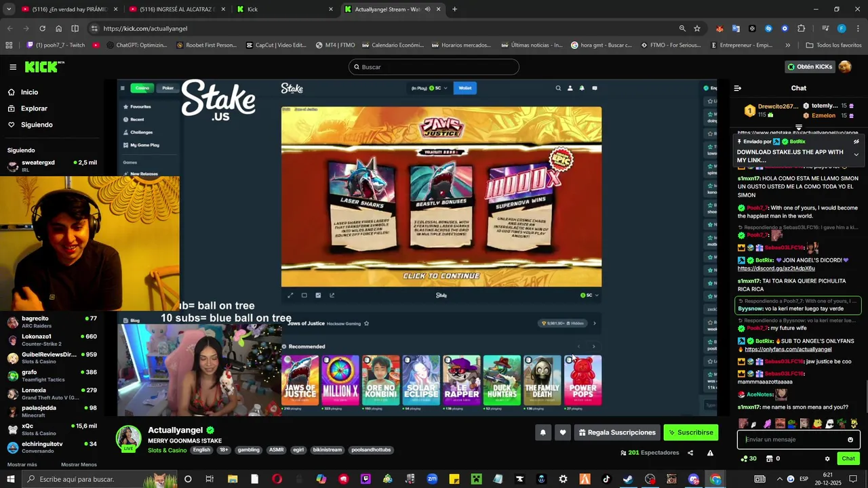Hide the pinned BotRix message
This screenshot has height=488, width=868.
856,142
